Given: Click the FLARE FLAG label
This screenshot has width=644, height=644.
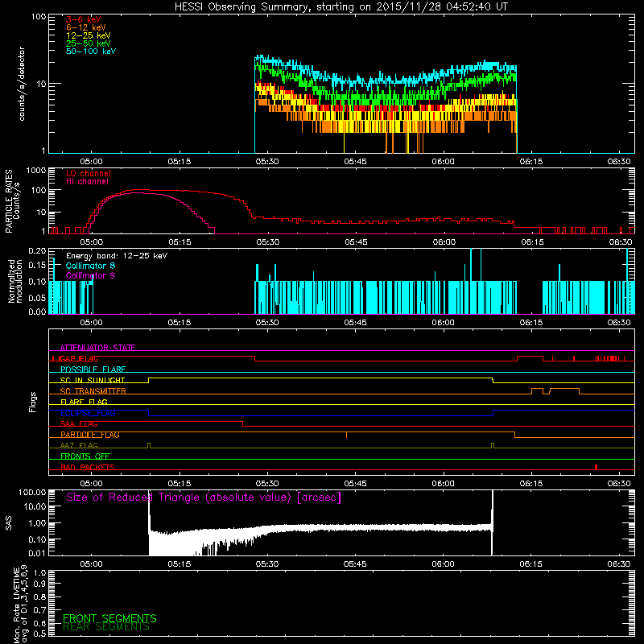Looking at the screenshot, I should coord(84,402).
